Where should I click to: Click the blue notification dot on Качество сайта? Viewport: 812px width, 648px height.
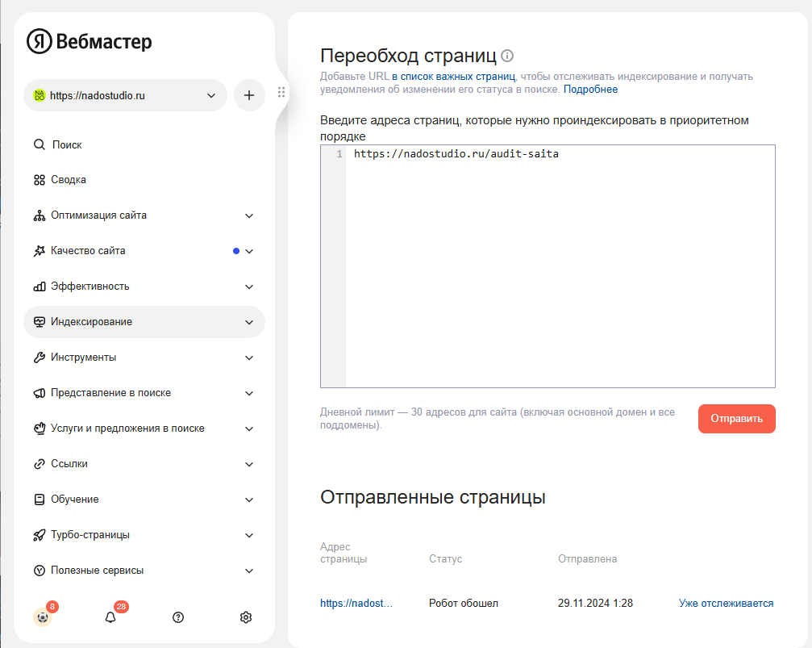pyautogui.click(x=236, y=251)
